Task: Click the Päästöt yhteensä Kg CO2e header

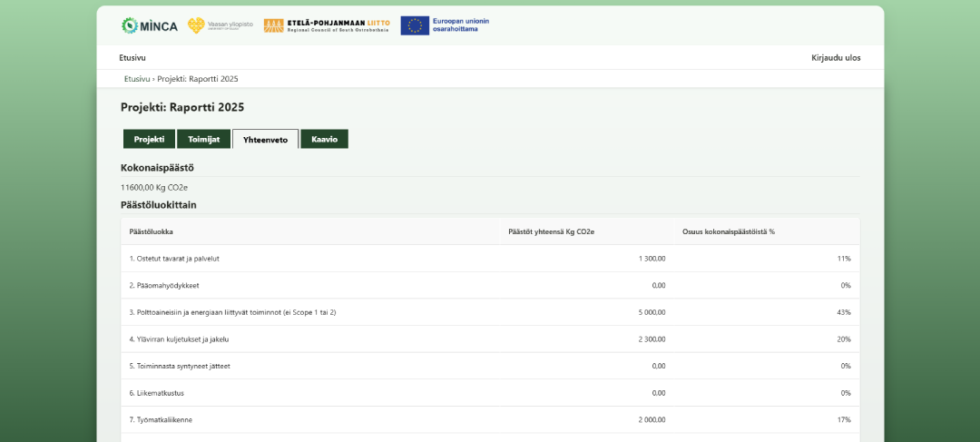Action: (x=552, y=231)
